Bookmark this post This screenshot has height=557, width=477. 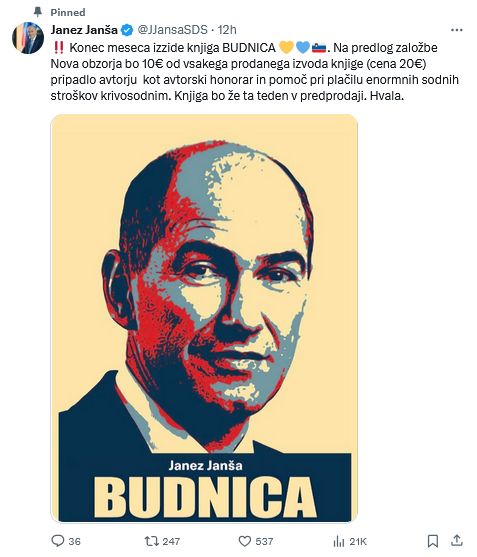pyautogui.click(x=432, y=541)
